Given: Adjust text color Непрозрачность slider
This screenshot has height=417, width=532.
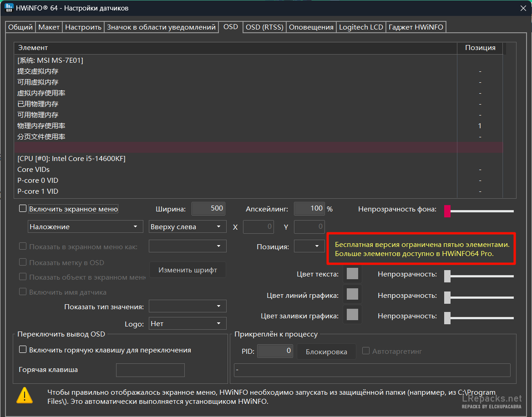Looking at the screenshot, I should point(479,276).
